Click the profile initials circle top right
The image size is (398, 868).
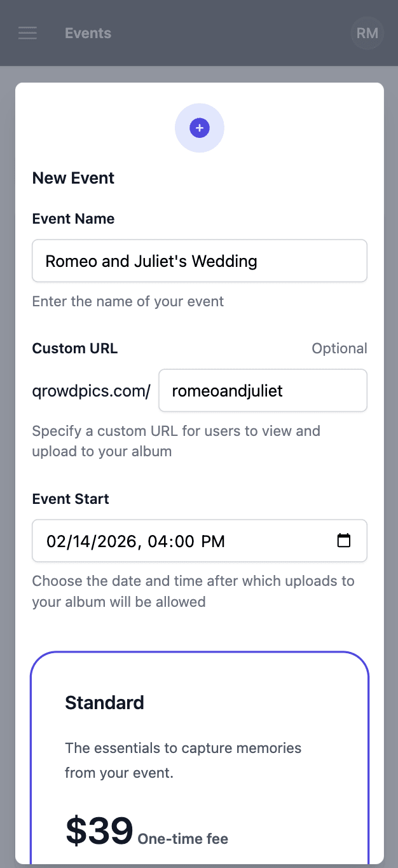tap(367, 33)
